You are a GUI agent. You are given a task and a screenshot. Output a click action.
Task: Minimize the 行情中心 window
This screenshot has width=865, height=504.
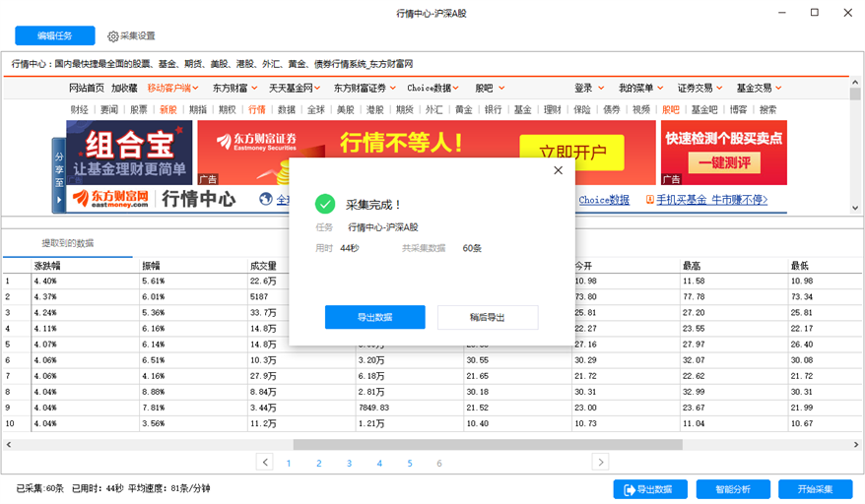(x=781, y=13)
